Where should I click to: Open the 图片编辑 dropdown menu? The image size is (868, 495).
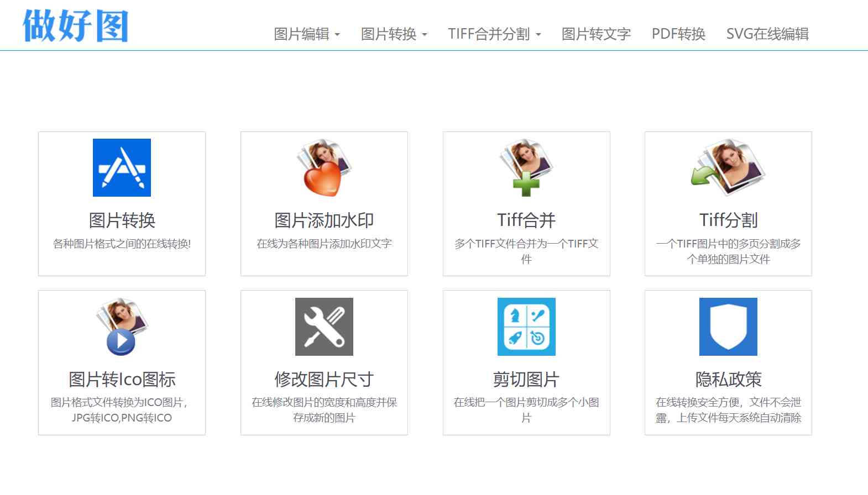point(307,34)
